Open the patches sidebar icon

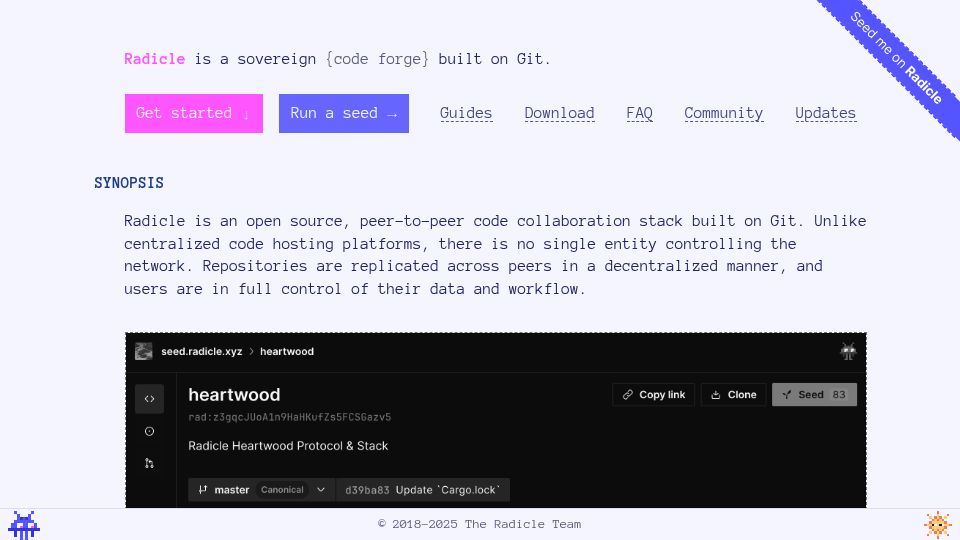(x=149, y=463)
